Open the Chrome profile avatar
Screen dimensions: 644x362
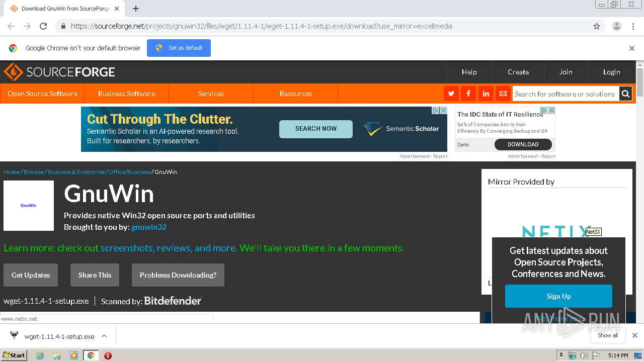pyautogui.click(x=616, y=26)
